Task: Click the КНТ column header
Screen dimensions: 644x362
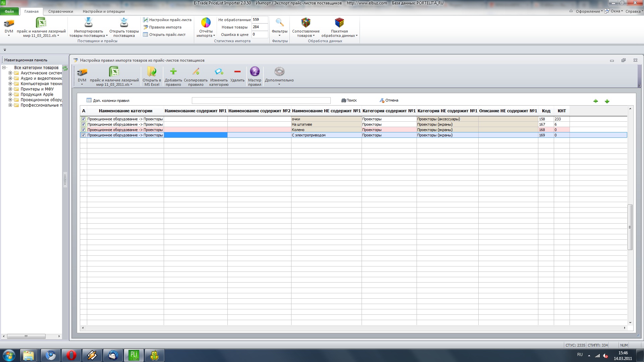Action: coord(561,111)
